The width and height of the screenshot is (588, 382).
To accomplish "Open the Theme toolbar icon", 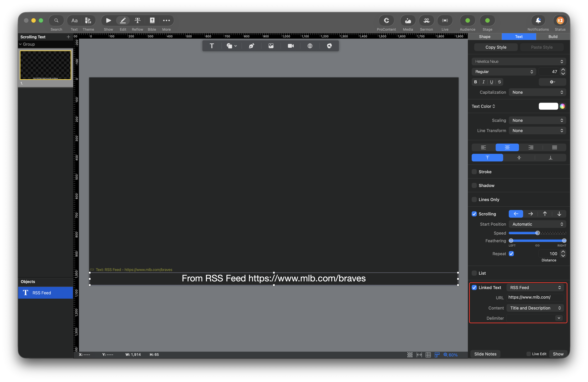I will tap(88, 20).
